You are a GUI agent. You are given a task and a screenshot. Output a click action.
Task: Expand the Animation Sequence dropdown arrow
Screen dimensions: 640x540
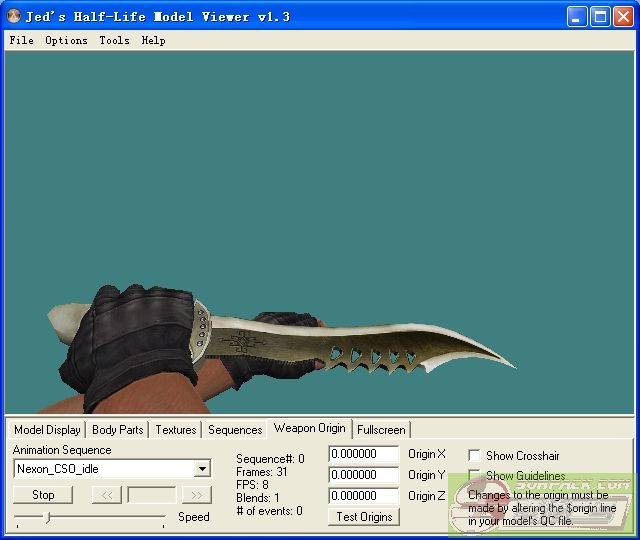(x=202, y=469)
